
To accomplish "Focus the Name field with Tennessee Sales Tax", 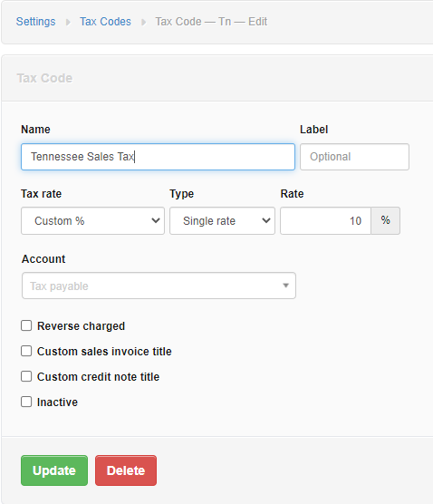I will 158,157.
